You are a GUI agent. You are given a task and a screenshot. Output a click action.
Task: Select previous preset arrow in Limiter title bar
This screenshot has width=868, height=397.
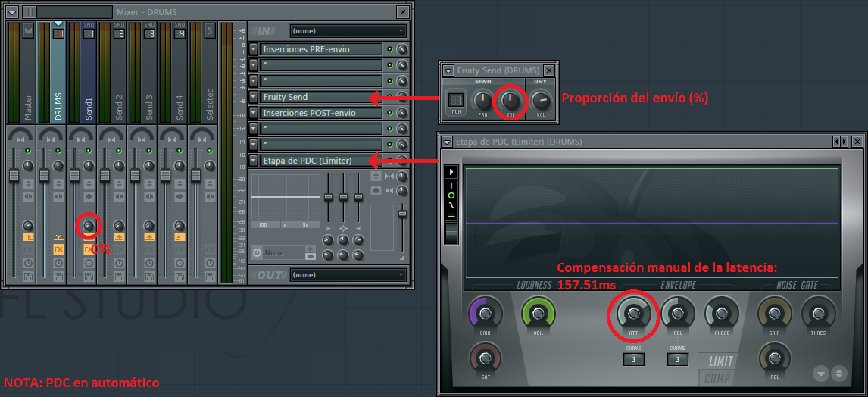coord(836,142)
